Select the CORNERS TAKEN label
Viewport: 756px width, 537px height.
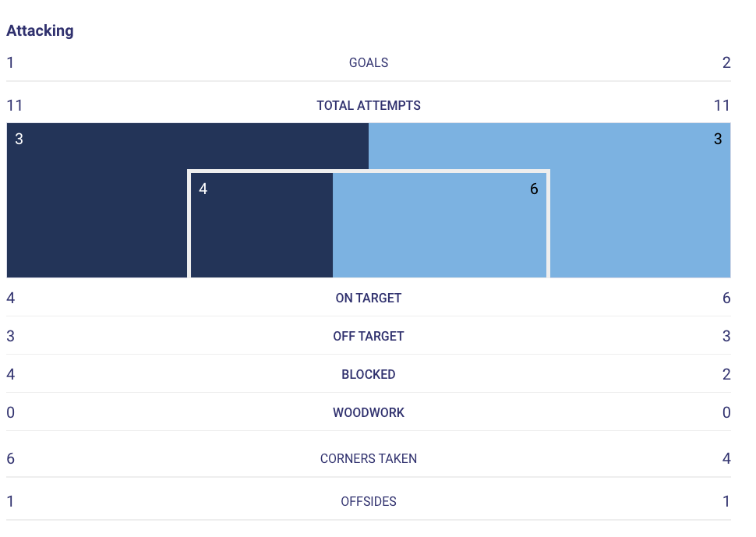tap(369, 459)
